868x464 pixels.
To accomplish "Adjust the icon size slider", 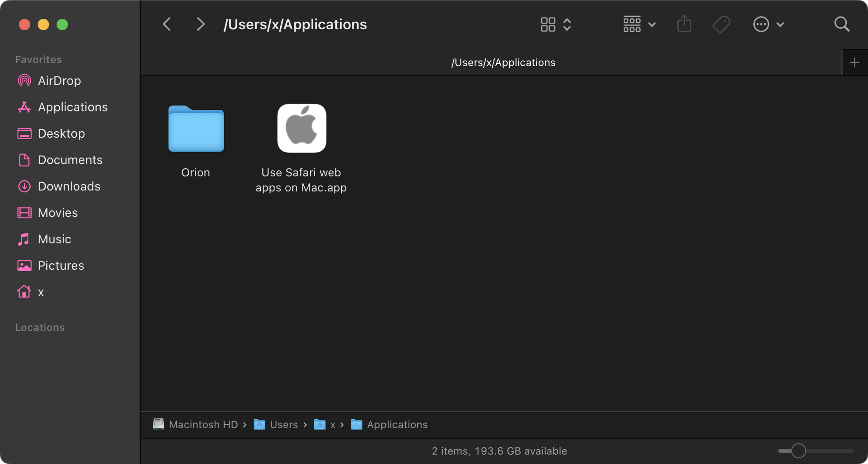I will pos(798,451).
